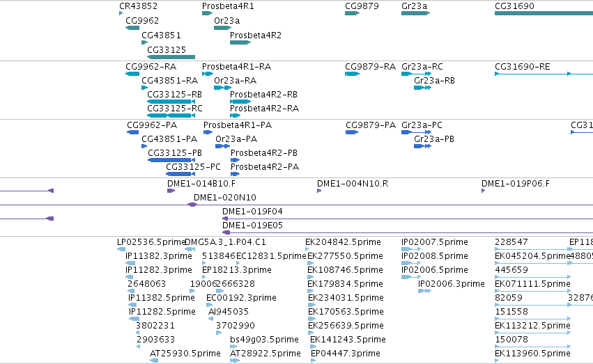Select the Gr23a-PB protein label
This screenshot has height=364, width=593.
pos(434,139)
